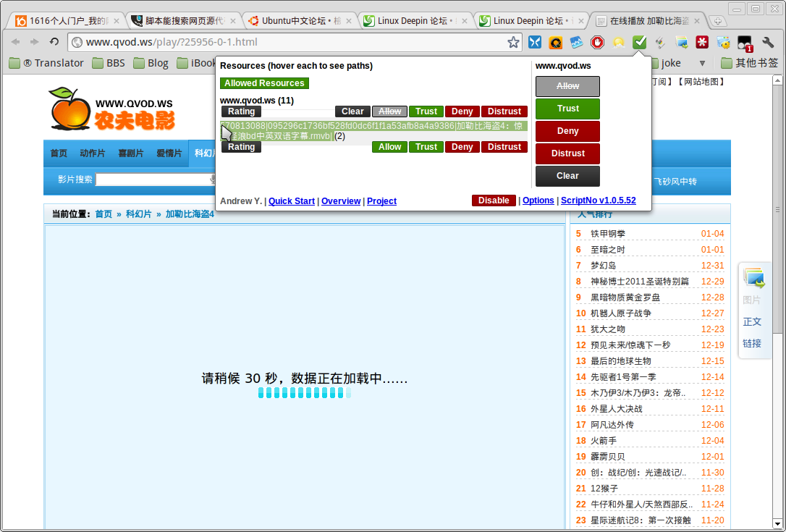This screenshot has width=786, height=532.
Task: Open 神秘博士2011圣诞特别篇 ranking entry
Action: click(x=640, y=282)
